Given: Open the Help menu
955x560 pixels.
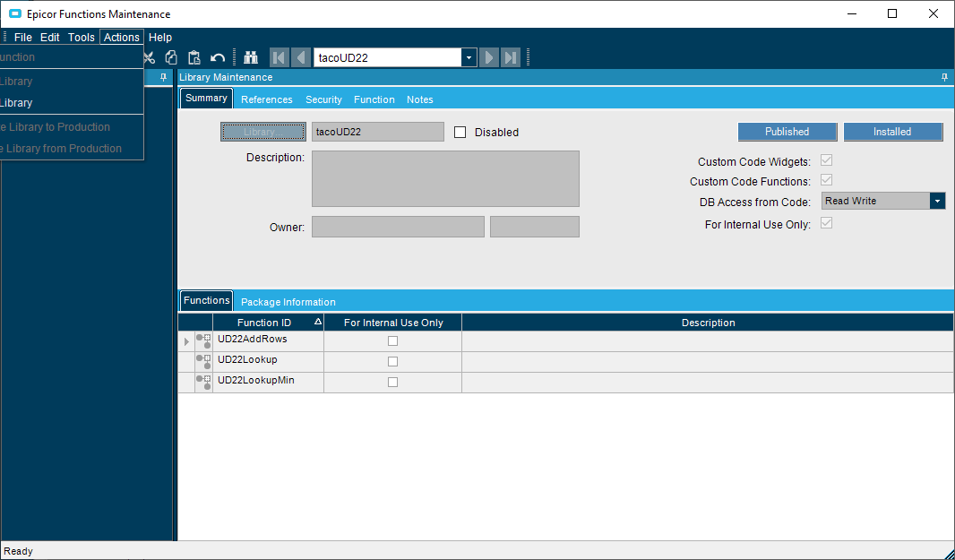Looking at the screenshot, I should (x=160, y=37).
